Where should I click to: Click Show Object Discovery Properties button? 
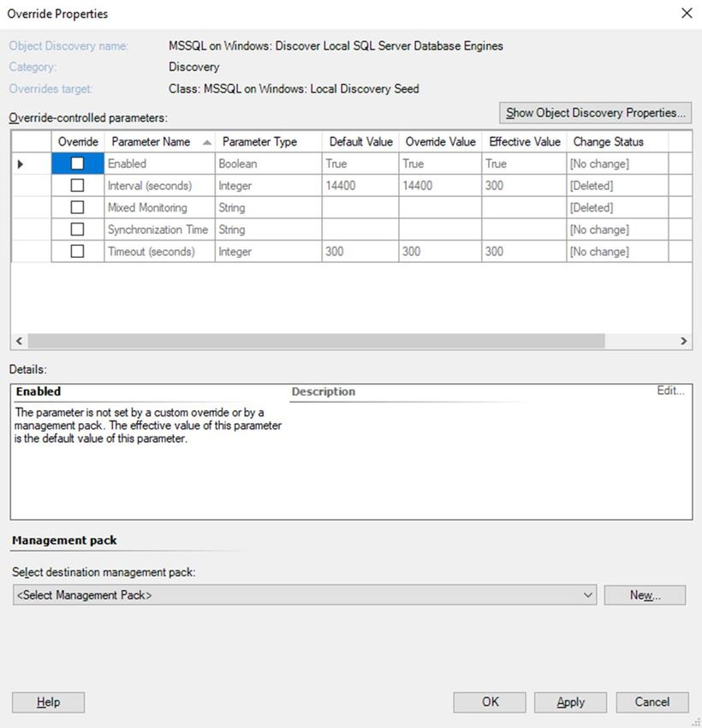pyautogui.click(x=595, y=113)
